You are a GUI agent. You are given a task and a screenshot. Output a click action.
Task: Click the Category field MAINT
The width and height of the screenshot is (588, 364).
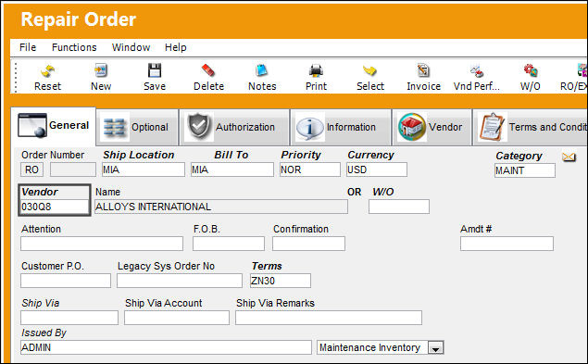[x=525, y=170]
